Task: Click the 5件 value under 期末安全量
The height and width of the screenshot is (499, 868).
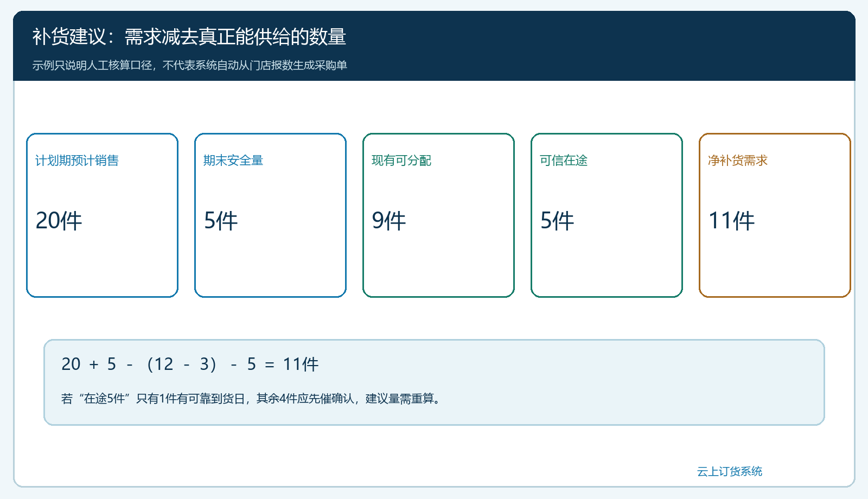Action: coord(221,221)
